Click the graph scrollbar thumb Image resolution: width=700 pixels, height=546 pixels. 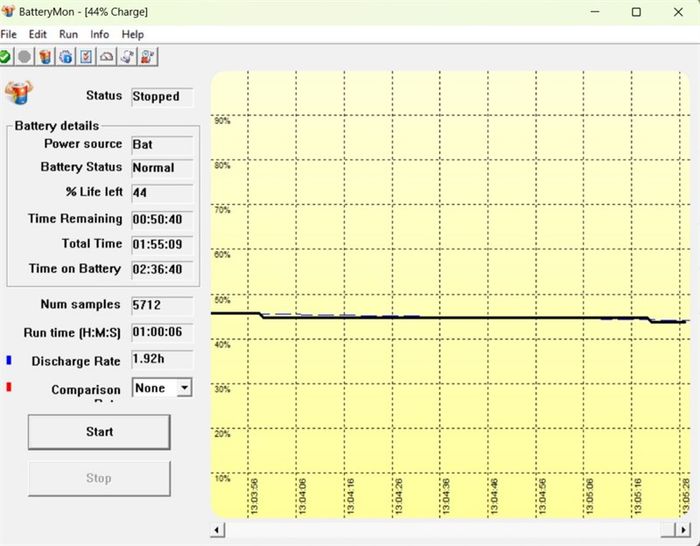click(668, 530)
